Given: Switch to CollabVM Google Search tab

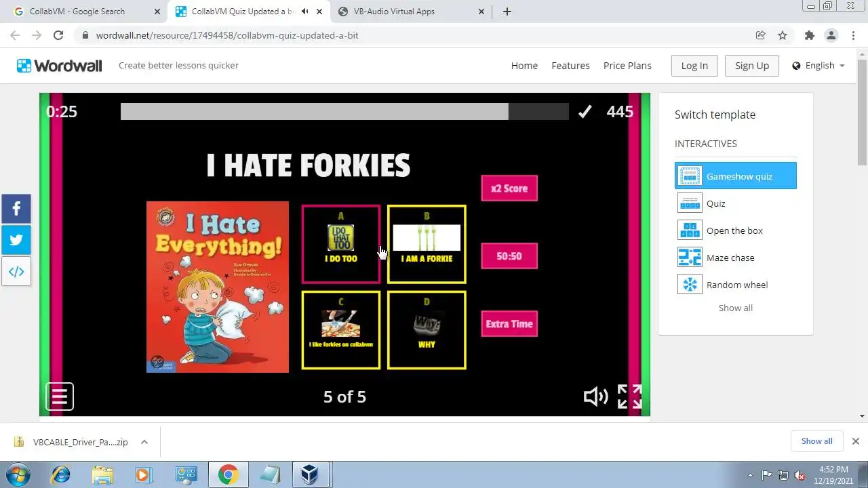Looking at the screenshot, I should (x=85, y=12).
